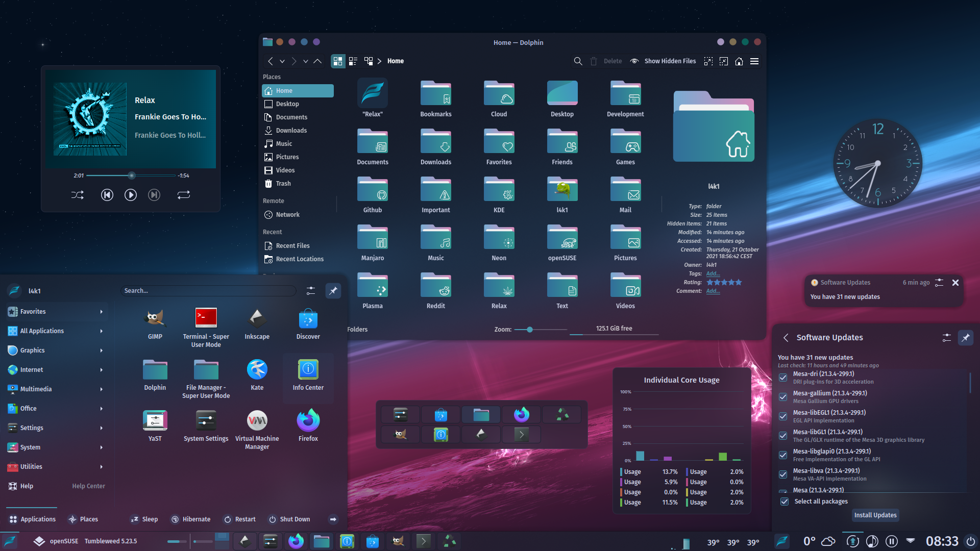Launch Inkscape from launcher grid
Screen dimensions: 980x551
click(x=257, y=325)
